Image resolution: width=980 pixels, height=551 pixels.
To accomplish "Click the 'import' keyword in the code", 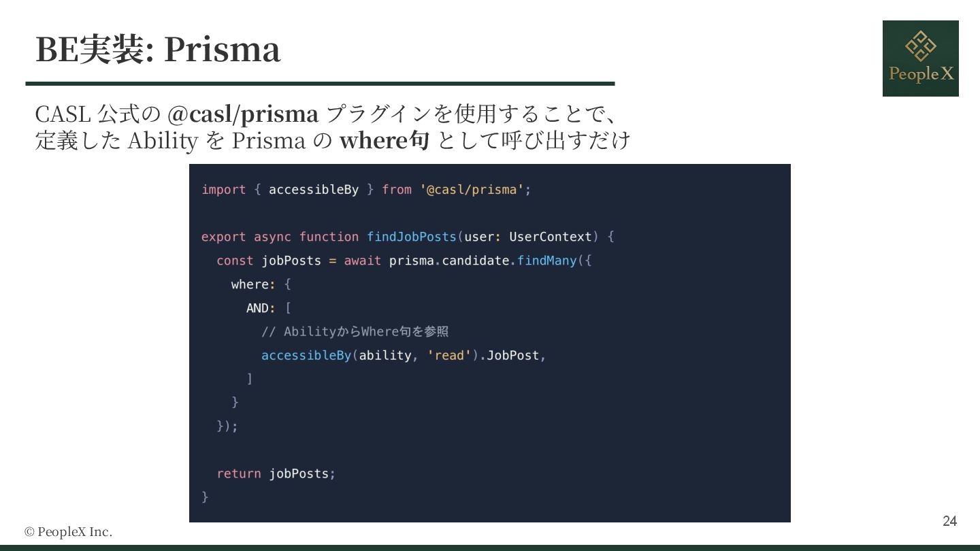I will [x=223, y=190].
